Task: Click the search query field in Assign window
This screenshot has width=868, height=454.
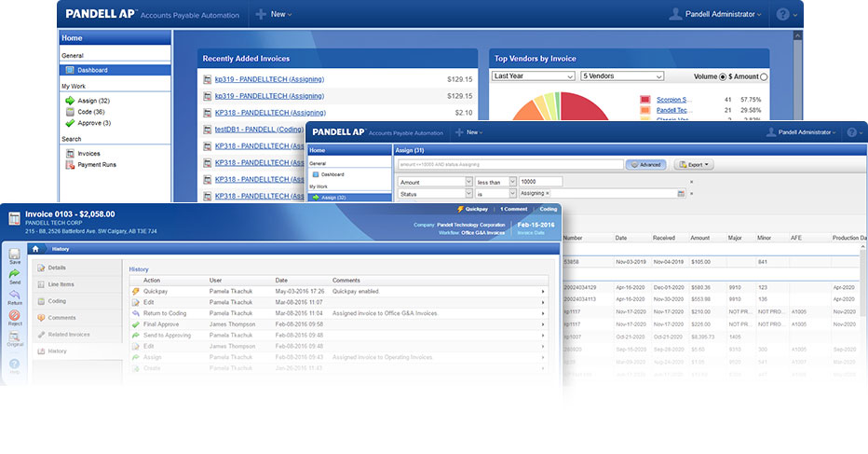Action: point(510,165)
